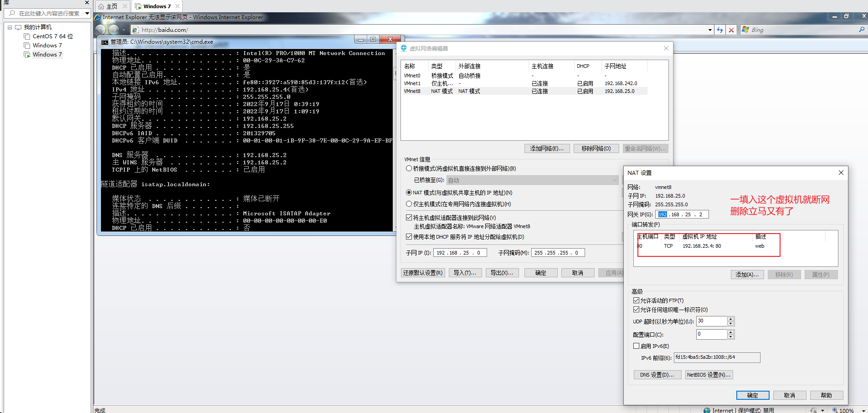The width and height of the screenshot is (868, 413).
Task: Click the IE forward navigation arrow
Action: (x=113, y=30)
